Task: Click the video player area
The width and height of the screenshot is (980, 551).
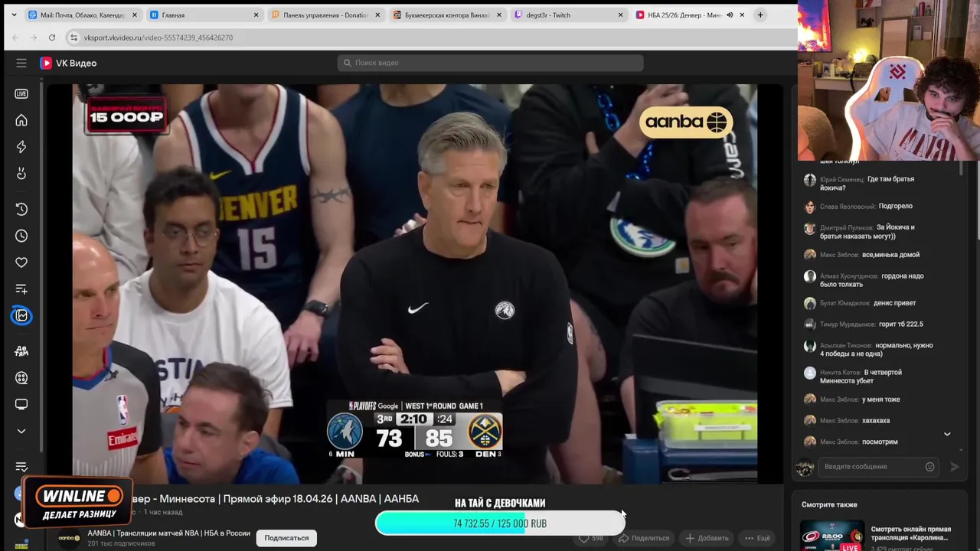Action: tap(414, 284)
